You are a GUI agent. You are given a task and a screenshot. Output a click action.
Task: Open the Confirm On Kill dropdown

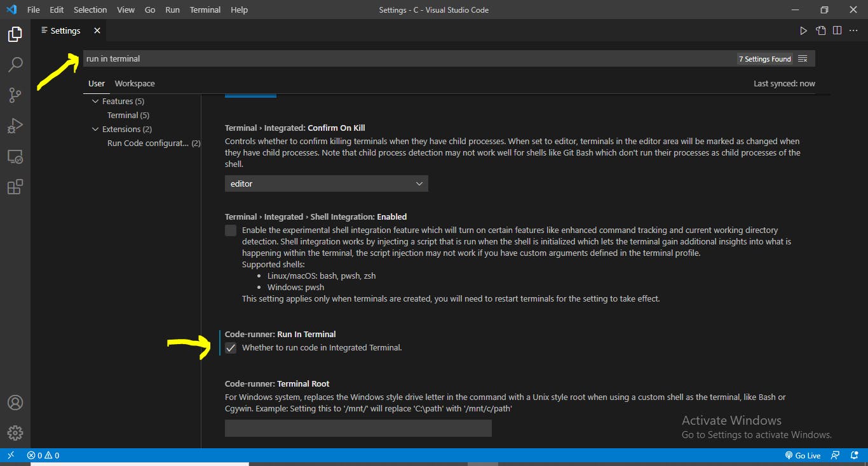click(327, 183)
